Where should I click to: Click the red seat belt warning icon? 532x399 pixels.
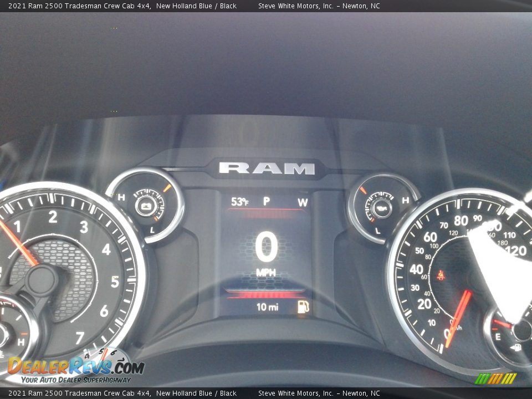click(x=441, y=275)
